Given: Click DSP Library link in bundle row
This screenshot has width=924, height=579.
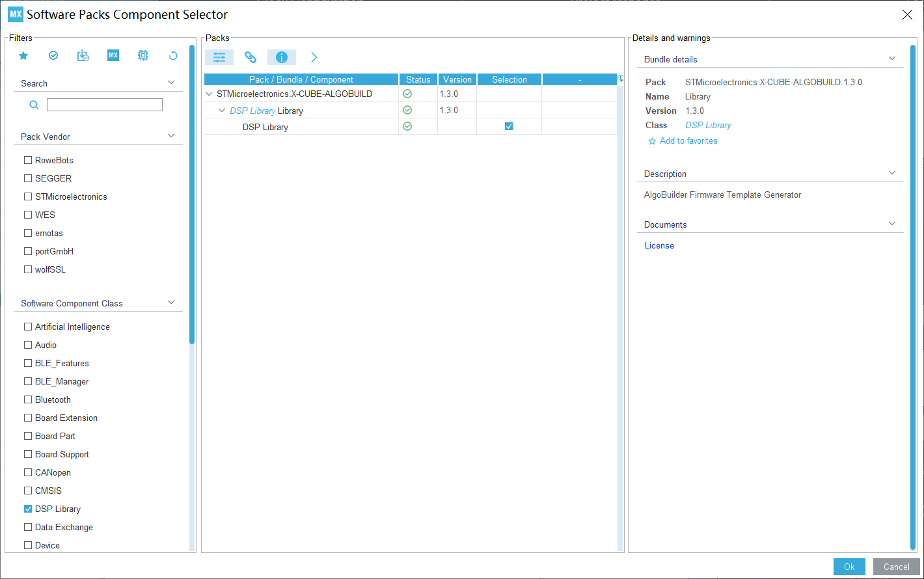Looking at the screenshot, I should (252, 111).
